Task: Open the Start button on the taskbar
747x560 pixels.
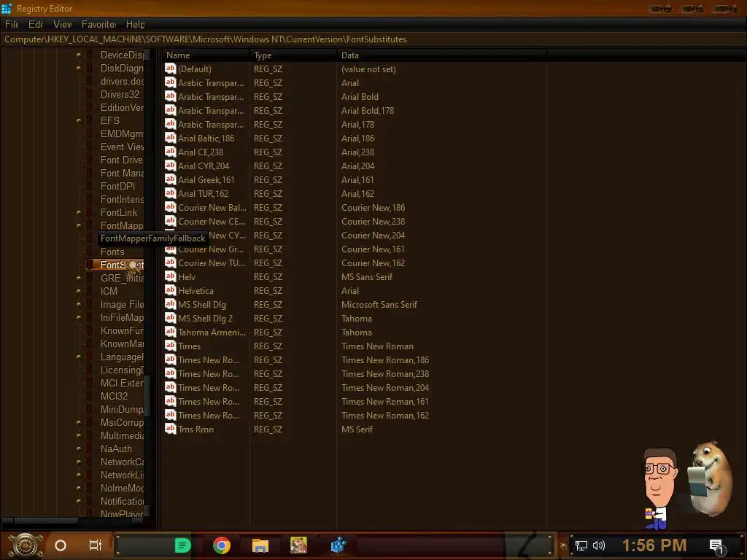Action: point(26,545)
